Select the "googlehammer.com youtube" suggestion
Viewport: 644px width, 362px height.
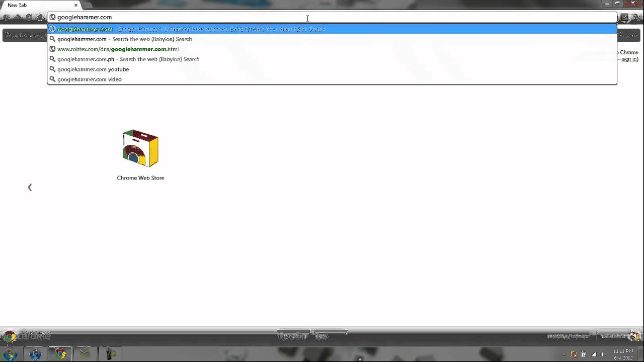(x=332, y=69)
